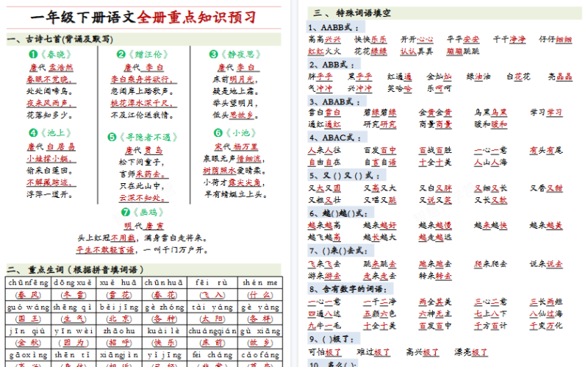This screenshot has height=367, width=588.
Task: Click the poem title ❻《小池》
Action: (234, 133)
